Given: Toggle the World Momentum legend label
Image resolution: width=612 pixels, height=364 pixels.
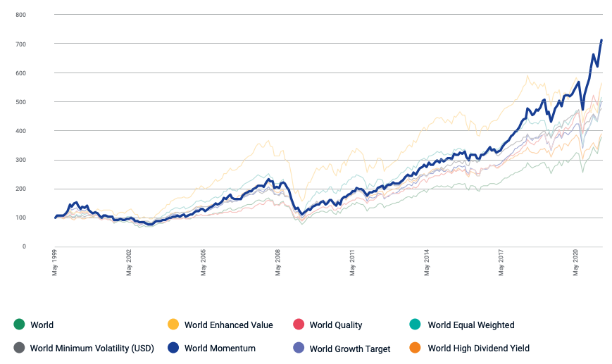Looking at the screenshot, I should 220,349.
